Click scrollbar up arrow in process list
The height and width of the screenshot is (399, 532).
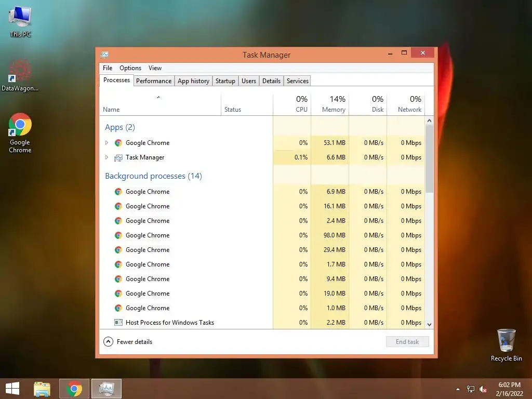click(x=429, y=121)
